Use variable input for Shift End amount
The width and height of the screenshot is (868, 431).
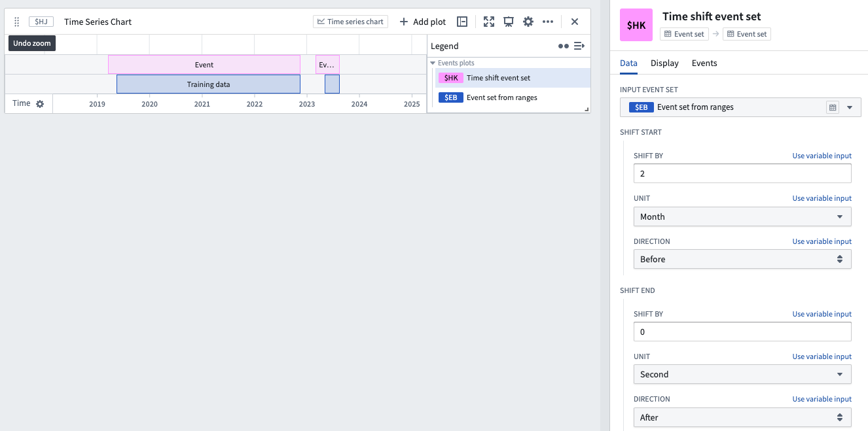pyautogui.click(x=822, y=314)
